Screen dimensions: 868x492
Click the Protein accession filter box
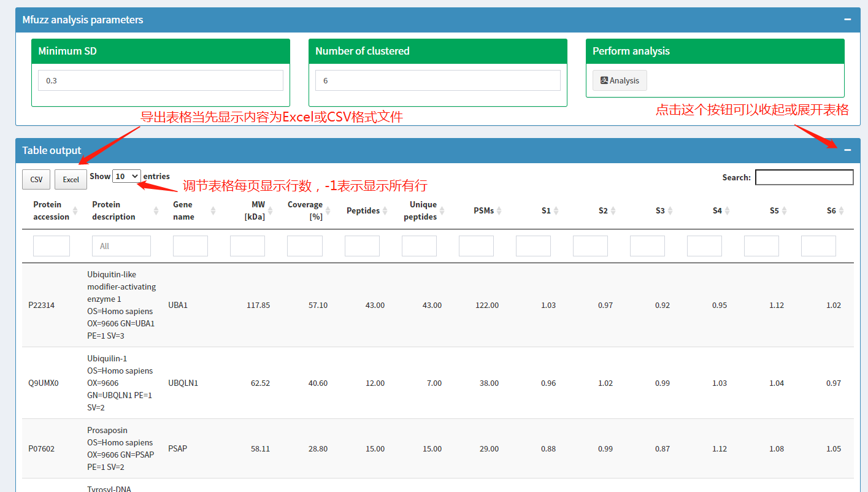(52, 246)
